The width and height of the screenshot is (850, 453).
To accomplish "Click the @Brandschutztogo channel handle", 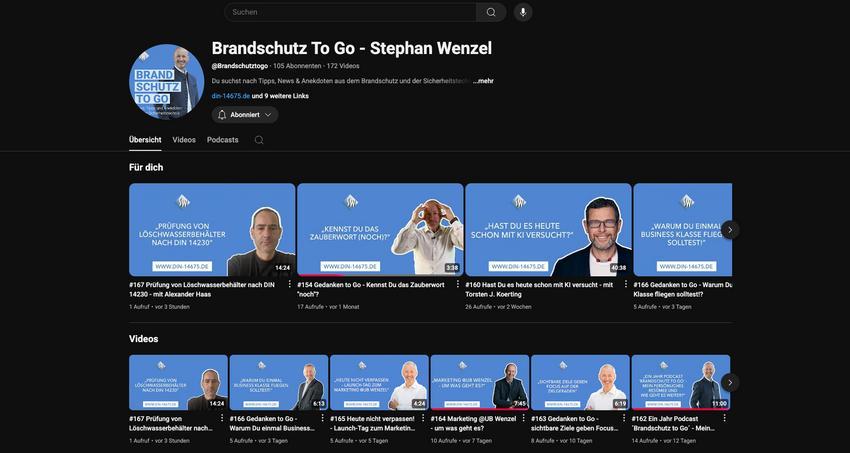I will [240, 66].
